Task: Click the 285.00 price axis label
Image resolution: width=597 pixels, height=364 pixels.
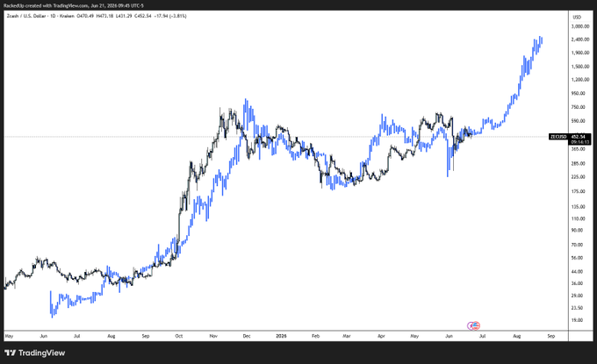Action: (579, 163)
